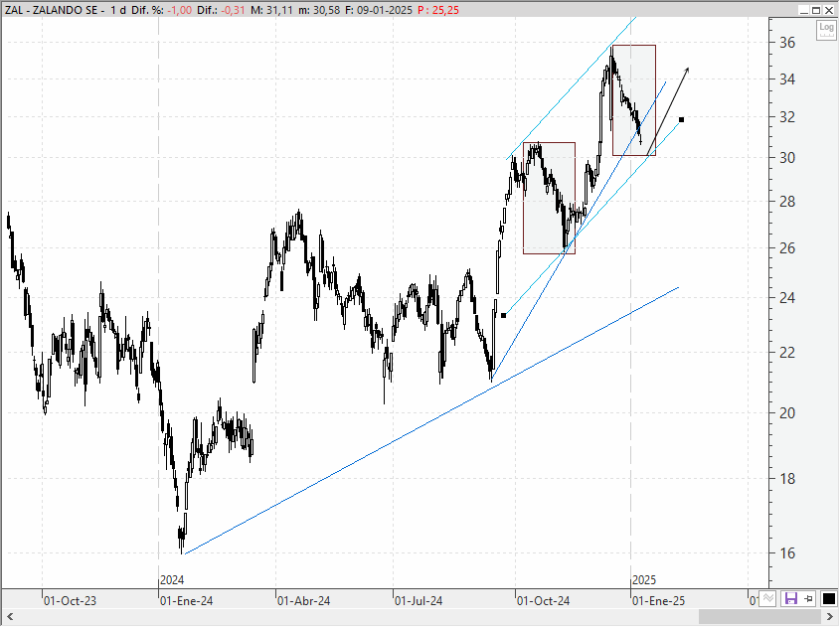Click the 'm: 30,58' minimum value
The image size is (840, 627).
(319, 10)
